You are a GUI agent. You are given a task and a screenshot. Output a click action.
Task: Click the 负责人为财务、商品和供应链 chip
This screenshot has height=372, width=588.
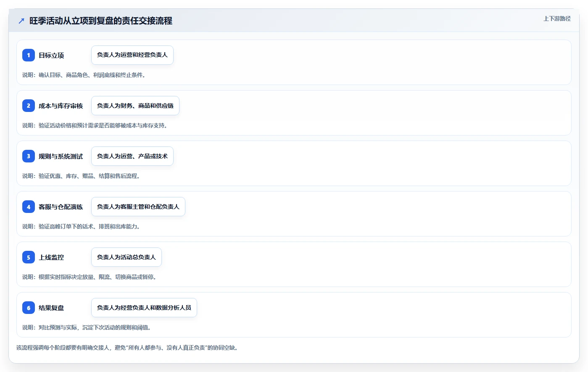click(135, 106)
